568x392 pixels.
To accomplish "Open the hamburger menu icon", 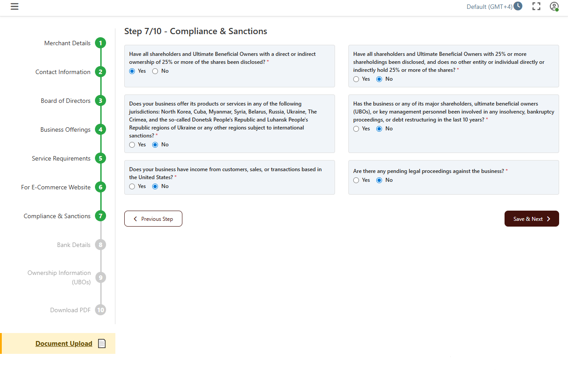I will (x=15, y=7).
